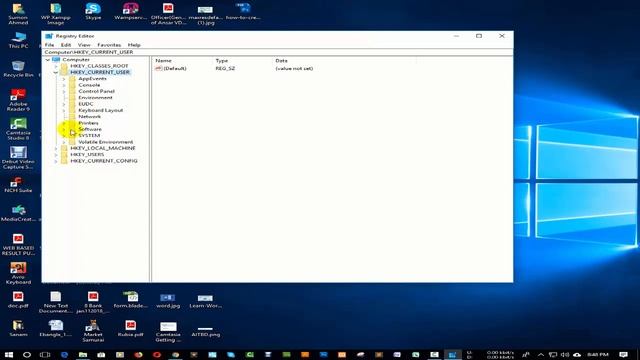
Task: Open the Wampserver desktop shortcut
Action: [x=130, y=12]
